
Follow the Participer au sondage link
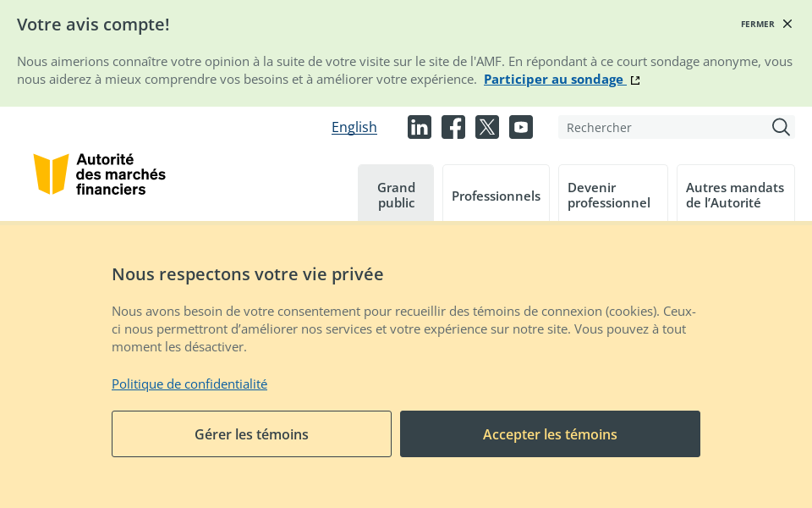(553, 79)
